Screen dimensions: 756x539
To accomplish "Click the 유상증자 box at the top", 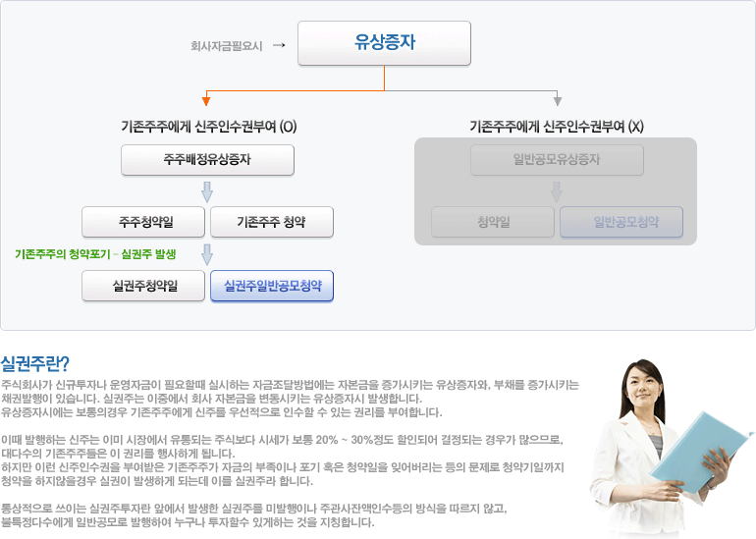I will [384, 43].
